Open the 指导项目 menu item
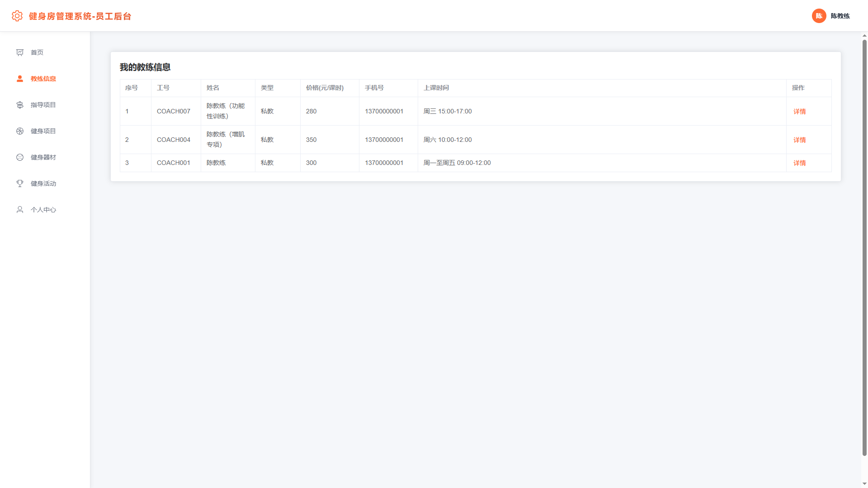This screenshot has height=488, width=868. 45,105
